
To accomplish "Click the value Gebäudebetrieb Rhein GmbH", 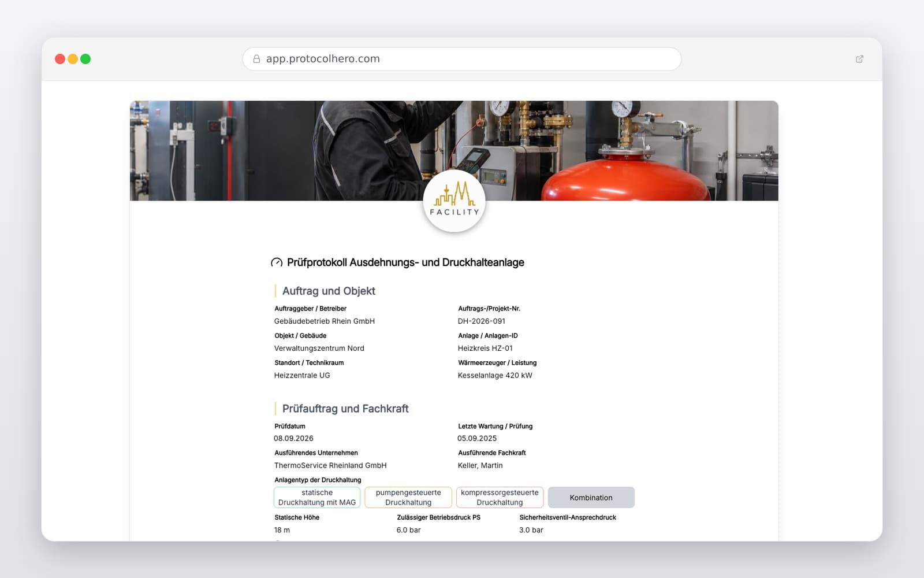I will pyautogui.click(x=325, y=321).
